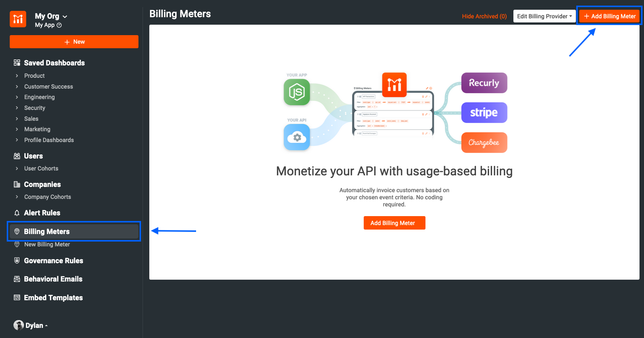Open the Companies section

tap(42, 184)
